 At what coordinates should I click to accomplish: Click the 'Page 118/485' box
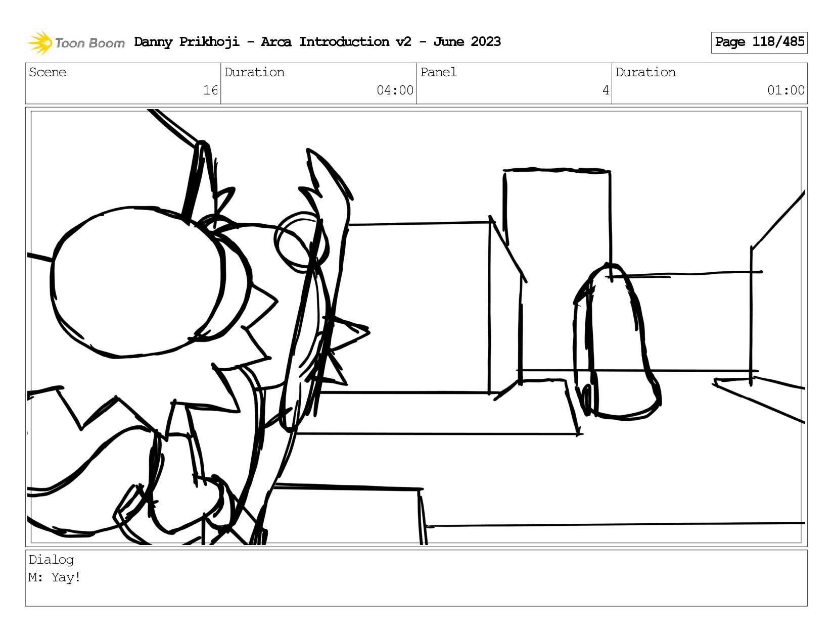(x=759, y=42)
